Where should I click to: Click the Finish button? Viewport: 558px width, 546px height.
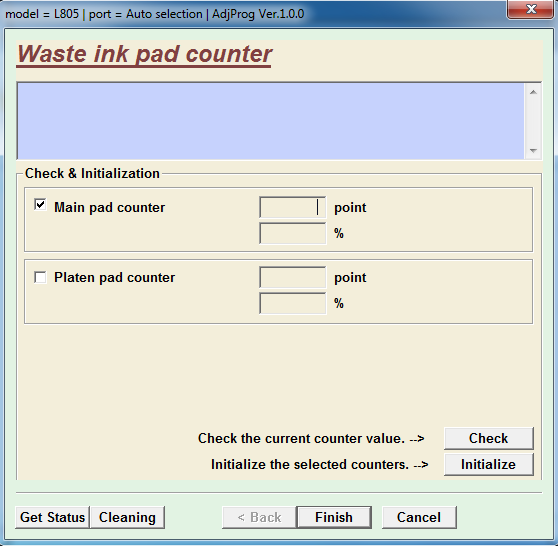point(334,517)
